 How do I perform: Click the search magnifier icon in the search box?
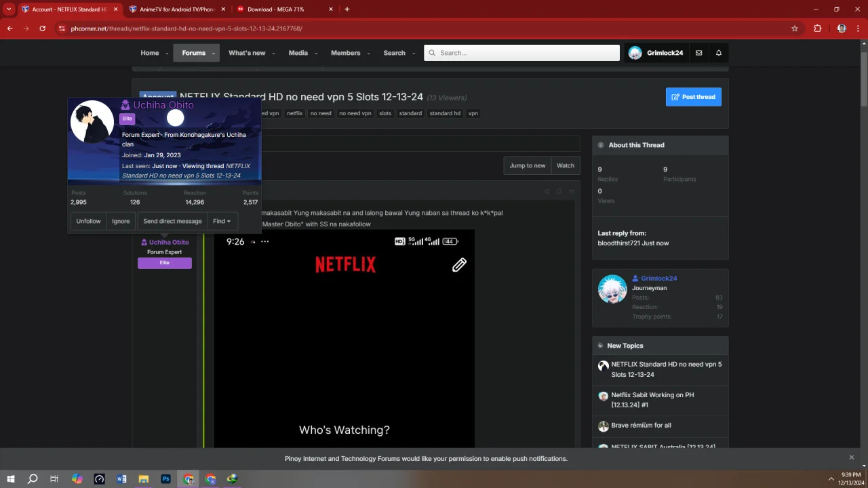pyautogui.click(x=431, y=53)
